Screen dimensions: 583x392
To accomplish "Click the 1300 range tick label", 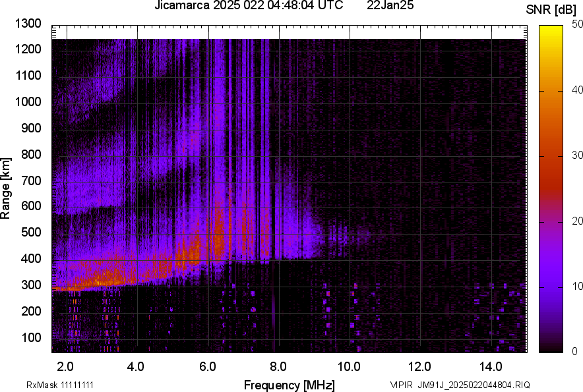I will tap(28, 24).
